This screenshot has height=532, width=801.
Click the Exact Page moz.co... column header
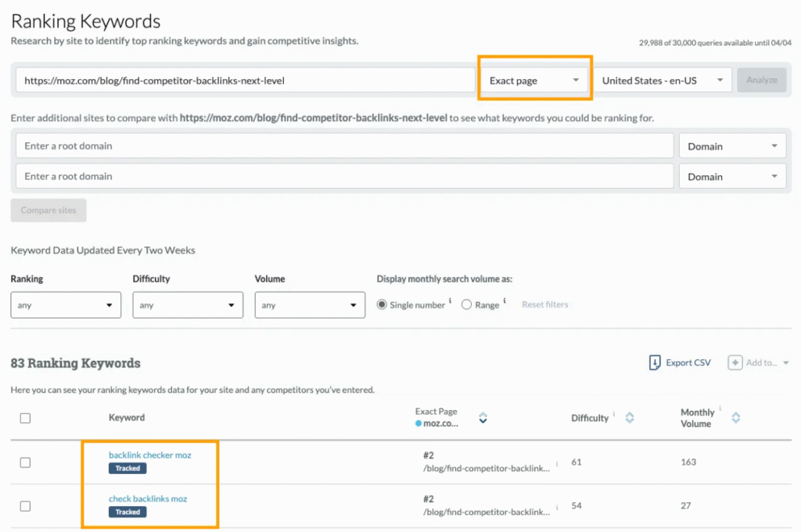436,418
